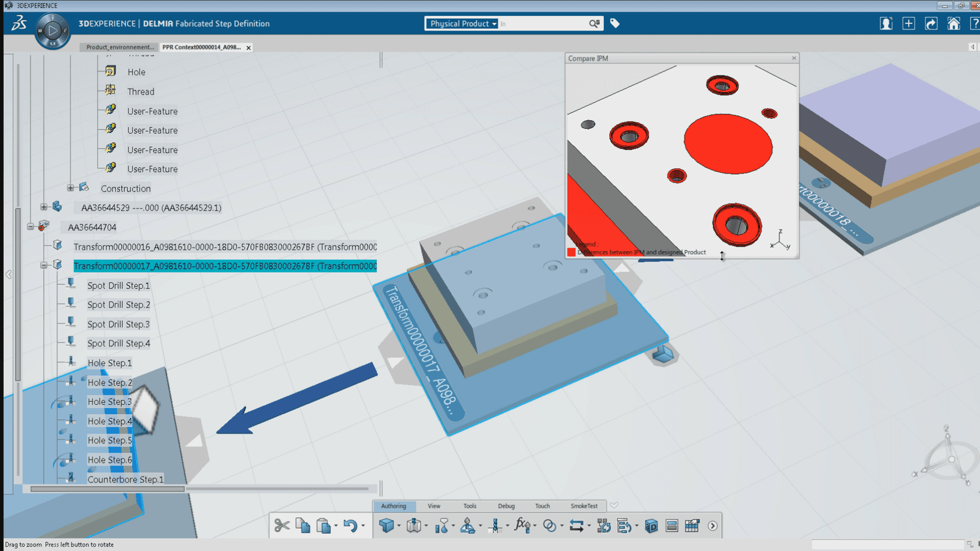Image resolution: width=980 pixels, height=551 pixels.
Task: Click the ruler and droplet measure icon
Action: (x=442, y=525)
